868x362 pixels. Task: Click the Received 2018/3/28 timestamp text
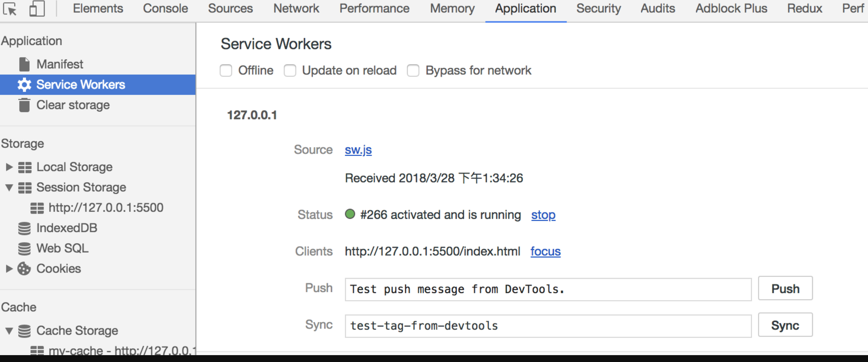tap(434, 178)
